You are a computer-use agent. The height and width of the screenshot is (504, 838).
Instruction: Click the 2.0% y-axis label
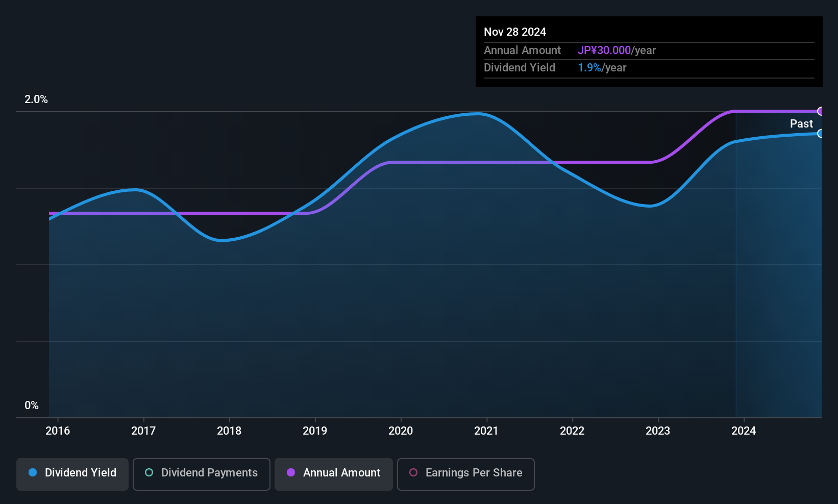tap(36, 99)
